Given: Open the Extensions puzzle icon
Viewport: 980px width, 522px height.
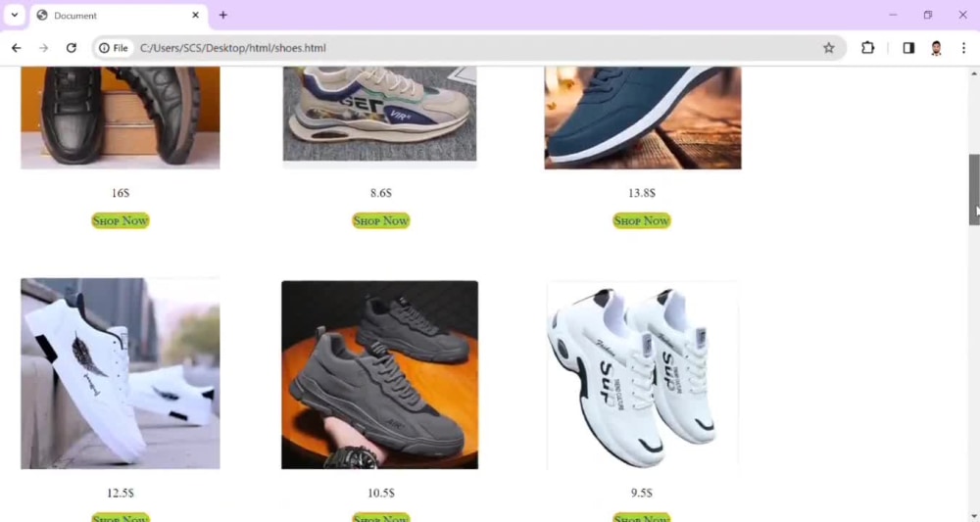Looking at the screenshot, I should point(867,48).
